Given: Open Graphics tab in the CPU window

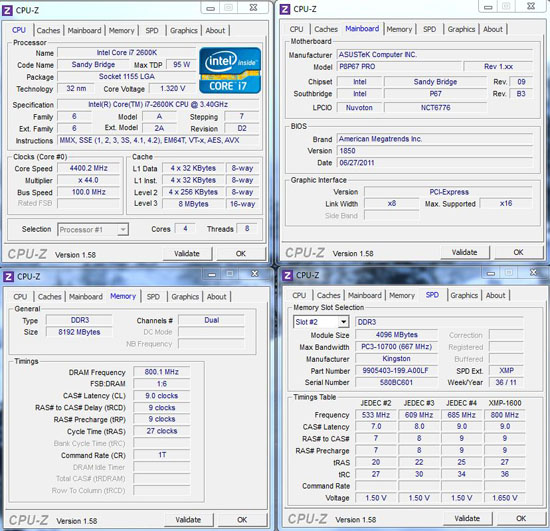Looking at the screenshot, I should pos(183,31).
